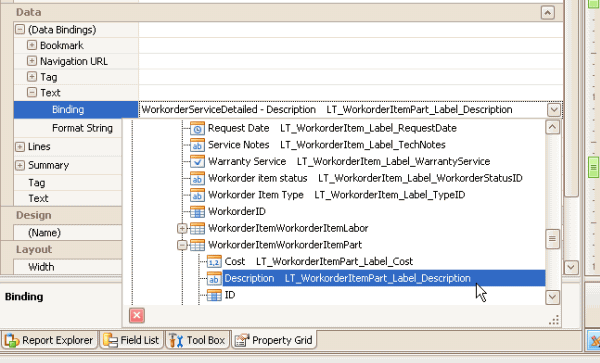The height and width of the screenshot is (363, 600).
Task: Select the Binding property row
Action: coord(76,110)
